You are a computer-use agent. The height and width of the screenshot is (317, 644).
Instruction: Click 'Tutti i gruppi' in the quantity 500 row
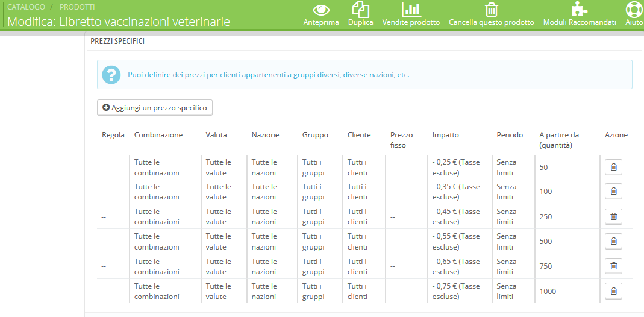click(x=313, y=242)
